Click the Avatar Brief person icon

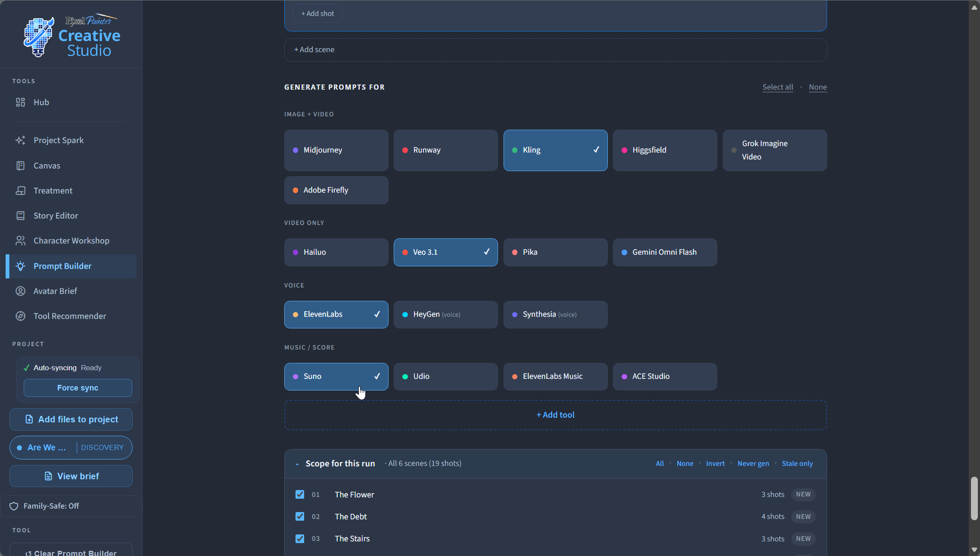point(20,291)
